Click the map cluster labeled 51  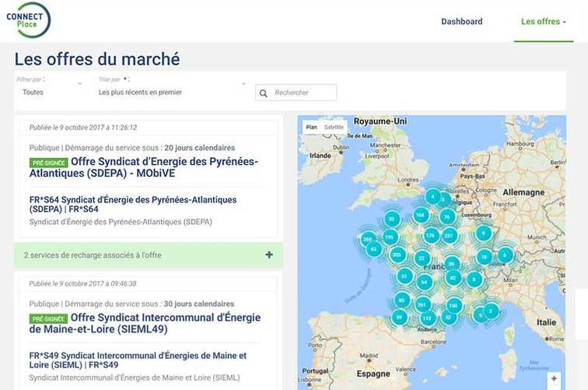coord(404,276)
